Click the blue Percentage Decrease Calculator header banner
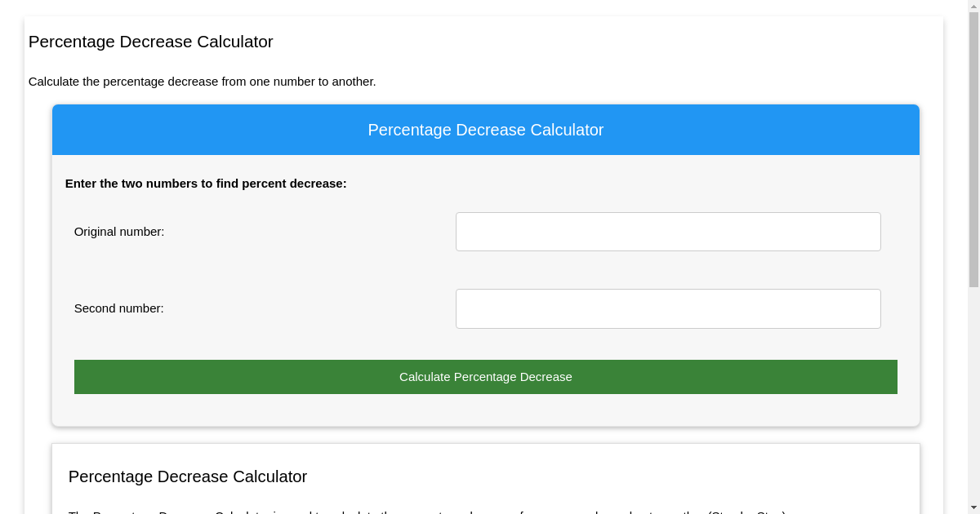 point(486,130)
